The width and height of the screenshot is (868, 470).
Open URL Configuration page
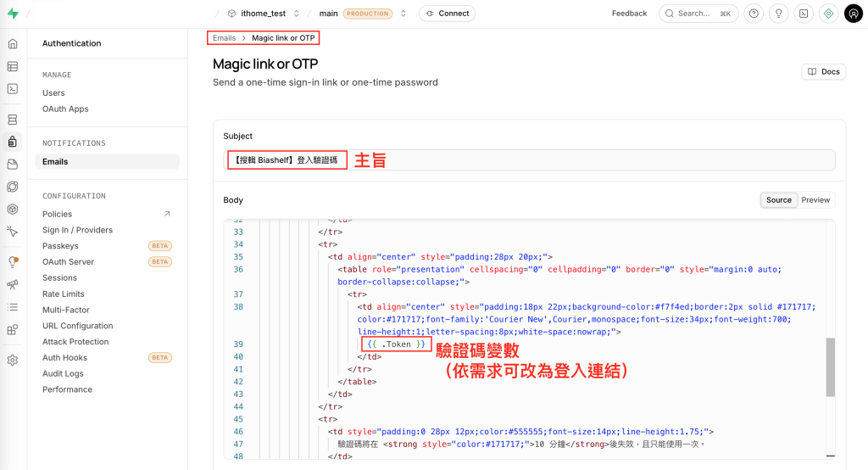(77, 326)
